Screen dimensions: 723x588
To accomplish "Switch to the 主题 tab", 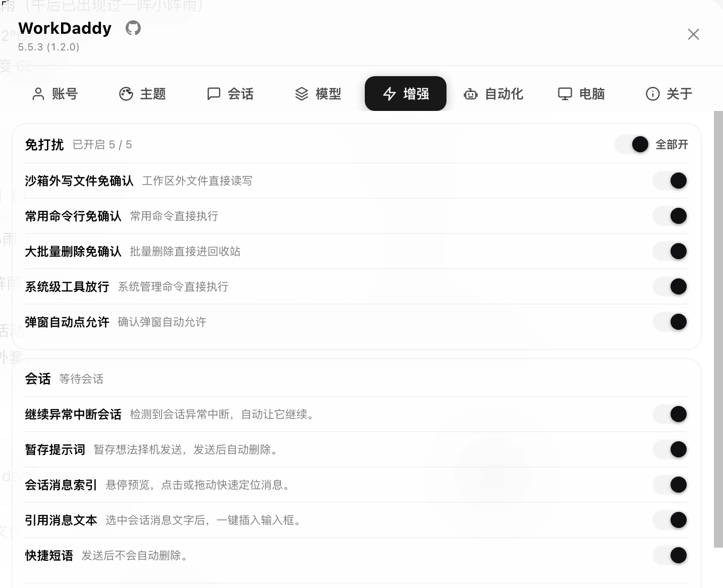I will coord(143,94).
